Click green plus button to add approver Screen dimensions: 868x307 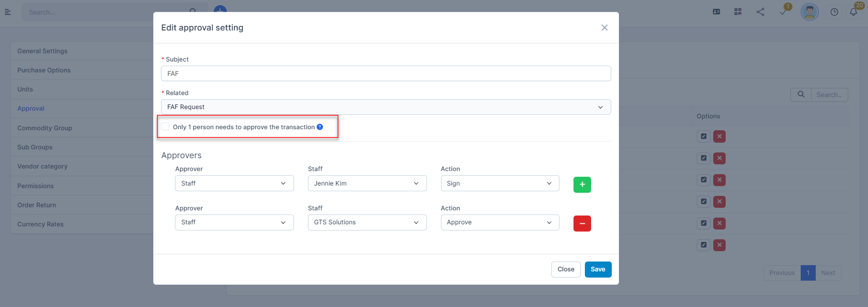click(x=582, y=185)
